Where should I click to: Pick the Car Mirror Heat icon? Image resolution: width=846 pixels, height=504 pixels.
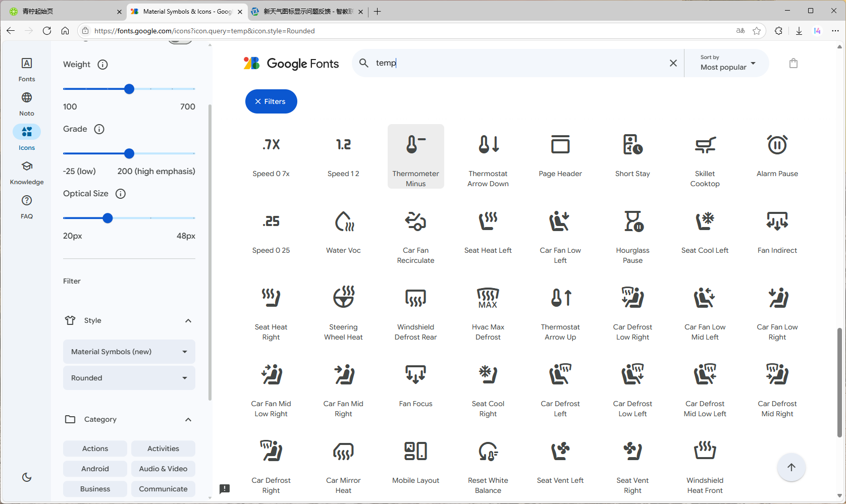tap(343, 463)
